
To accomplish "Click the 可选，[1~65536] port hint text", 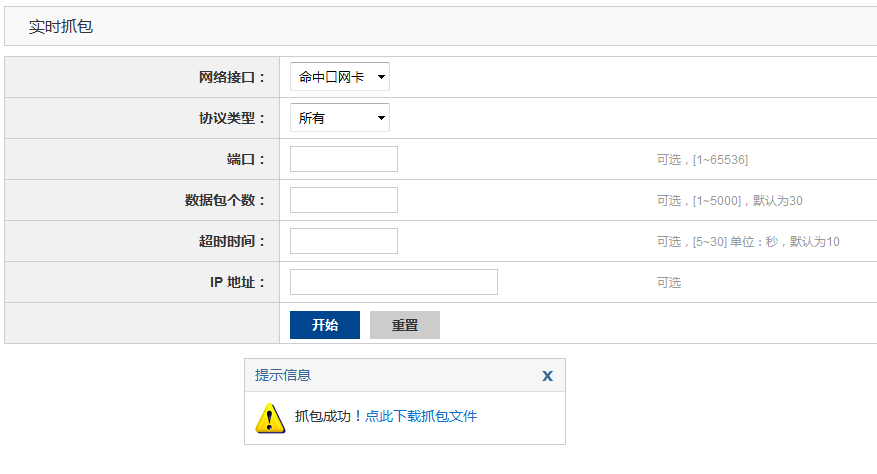I will pyautogui.click(x=702, y=160).
